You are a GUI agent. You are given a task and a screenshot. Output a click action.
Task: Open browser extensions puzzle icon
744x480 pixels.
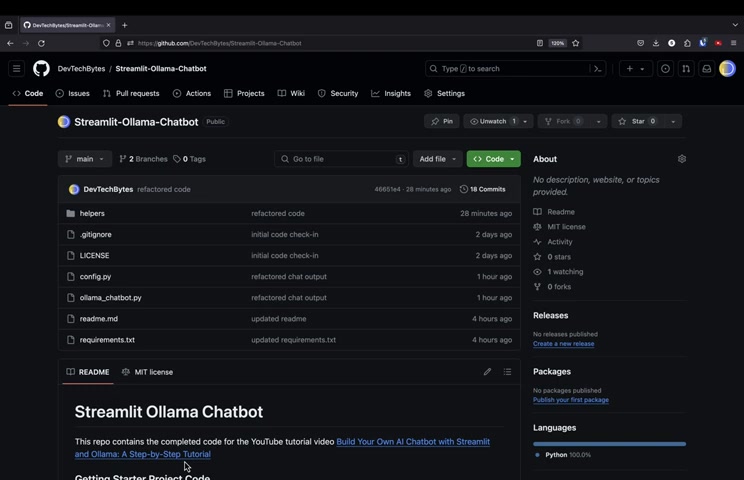coord(687,43)
